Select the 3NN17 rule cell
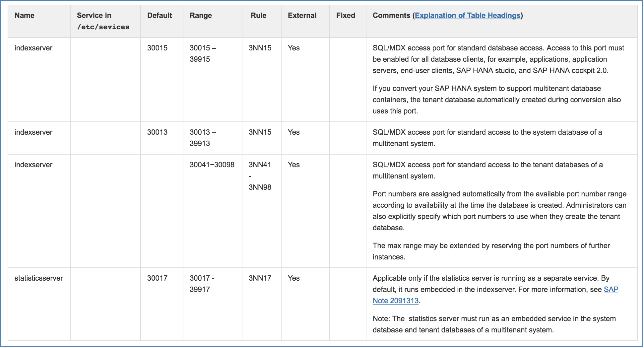Viewport: 644px width, 348px height. (260, 278)
